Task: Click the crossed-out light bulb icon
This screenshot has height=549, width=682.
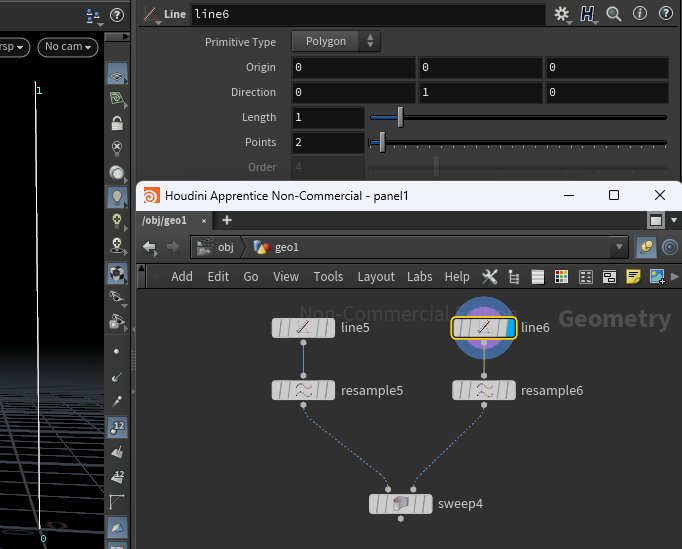Action: coord(117,148)
